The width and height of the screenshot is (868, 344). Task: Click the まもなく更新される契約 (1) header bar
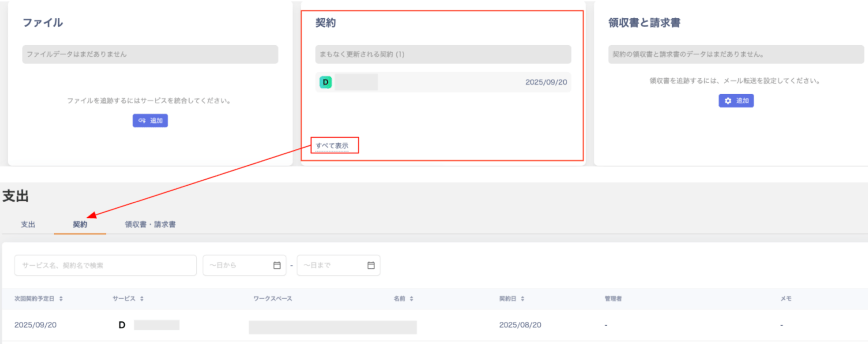point(443,54)
